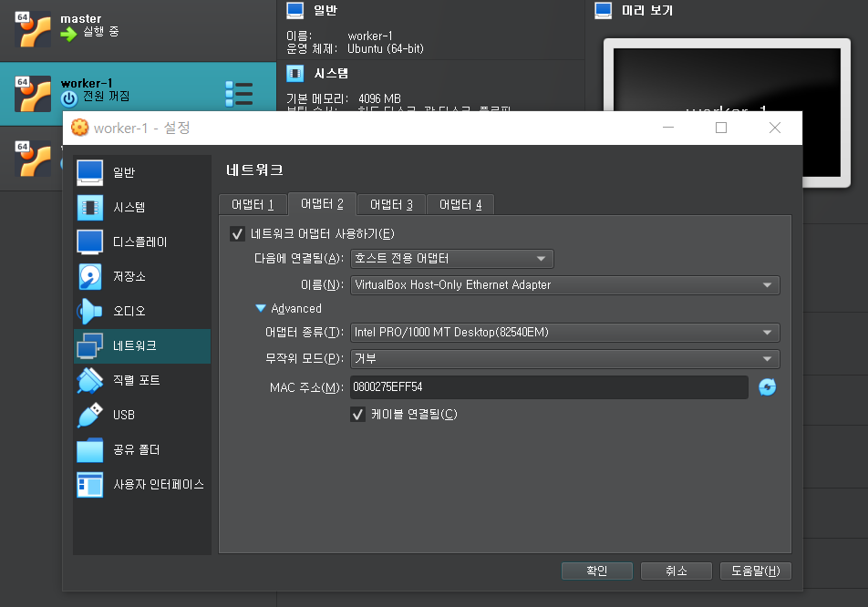Switch to the 어댑터 3 tab
This screenshot has width=868, height=607.
pos(391,205)
